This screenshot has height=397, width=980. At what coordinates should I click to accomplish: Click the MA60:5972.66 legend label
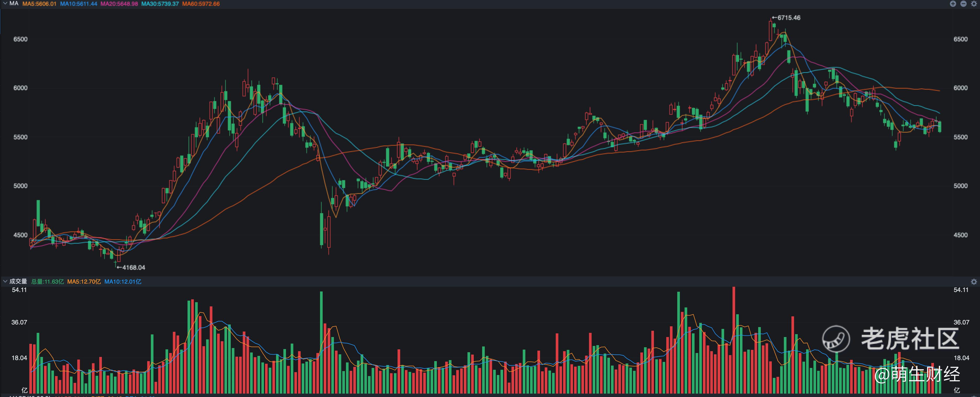(x=201, y=4)
